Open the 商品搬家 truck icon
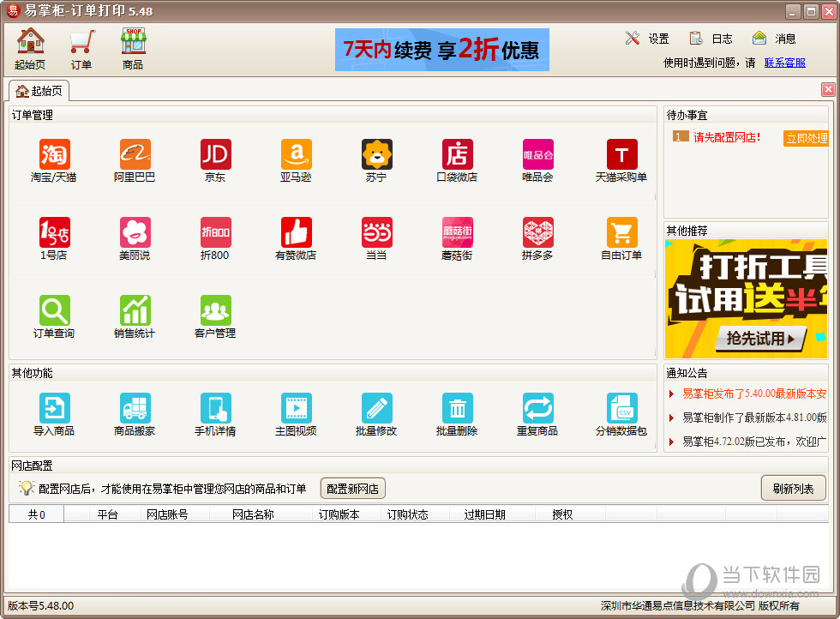The width and height of the screenshot is (840, 619). click(x=135, y=408)
